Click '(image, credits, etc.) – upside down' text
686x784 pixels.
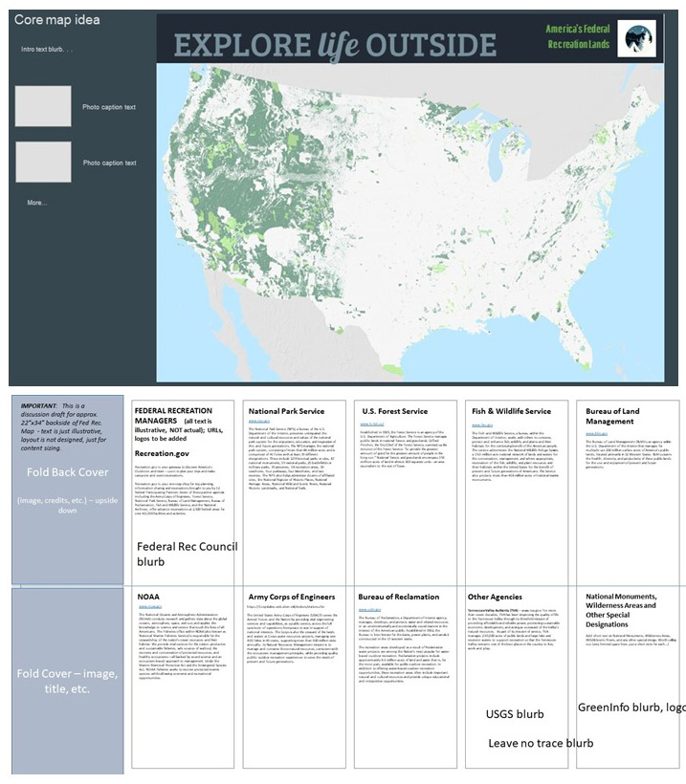(x=68, y=505)
